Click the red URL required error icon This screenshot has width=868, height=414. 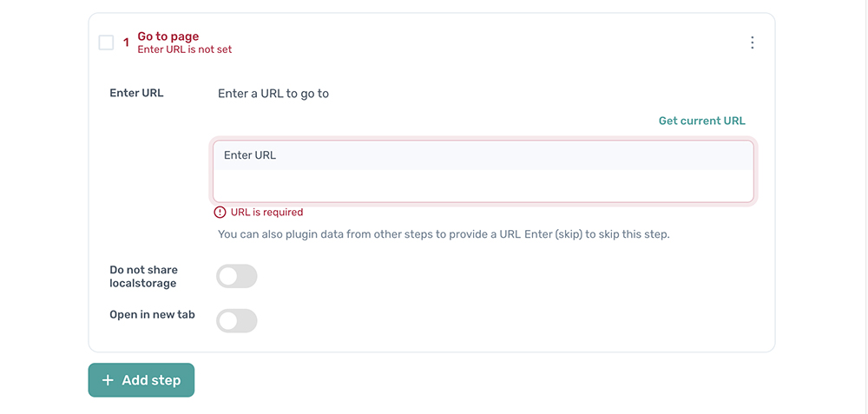tap(220, 213)
